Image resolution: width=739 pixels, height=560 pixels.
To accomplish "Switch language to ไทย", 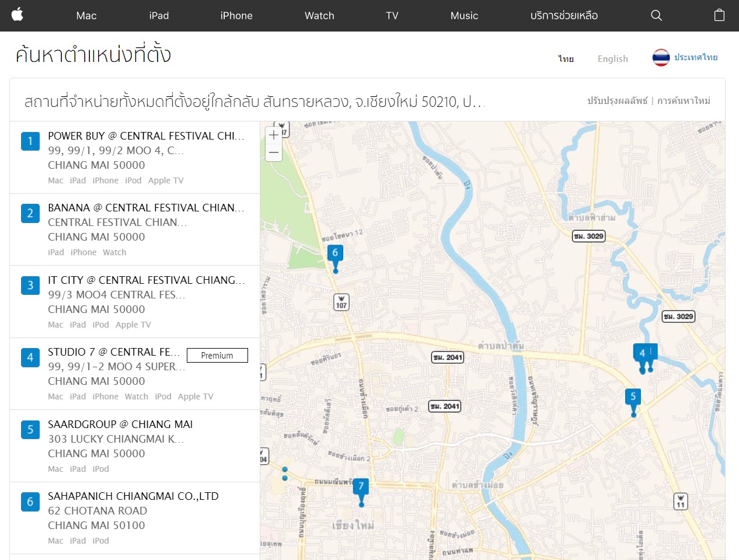I will click(566, 58).
